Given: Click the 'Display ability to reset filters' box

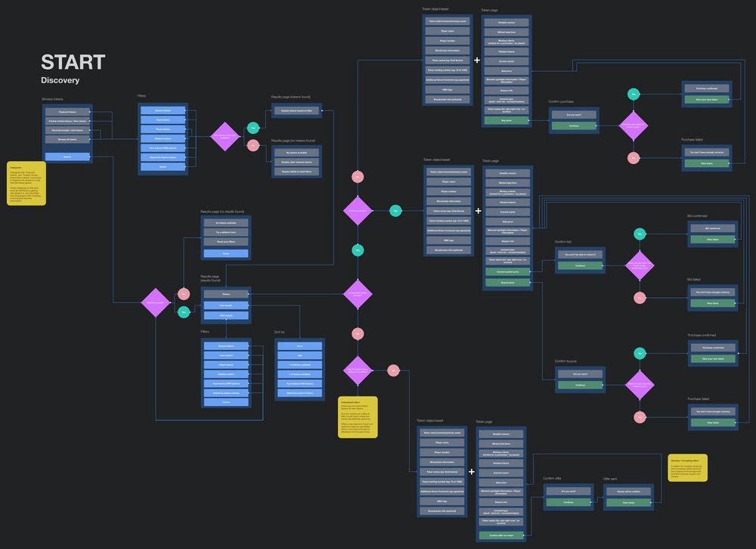Looking at the screenshot, I should coord(296,172).
